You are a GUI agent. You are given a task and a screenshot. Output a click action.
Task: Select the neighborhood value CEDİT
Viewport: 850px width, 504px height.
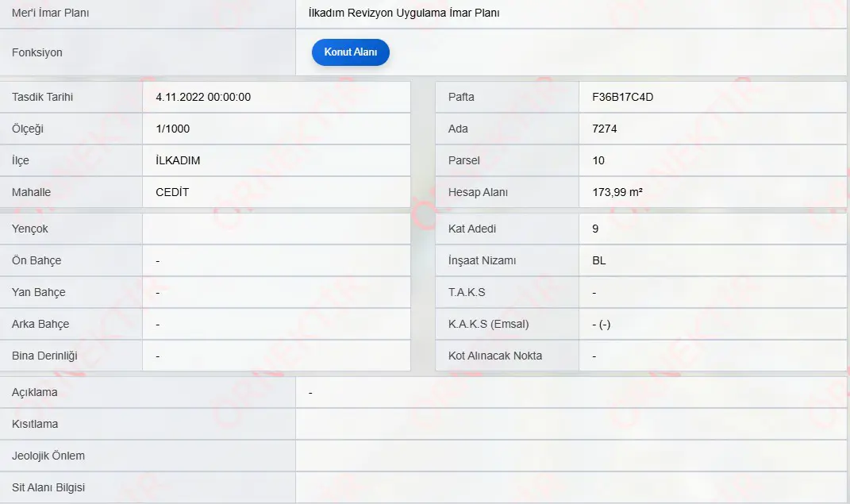click(172, 192)
